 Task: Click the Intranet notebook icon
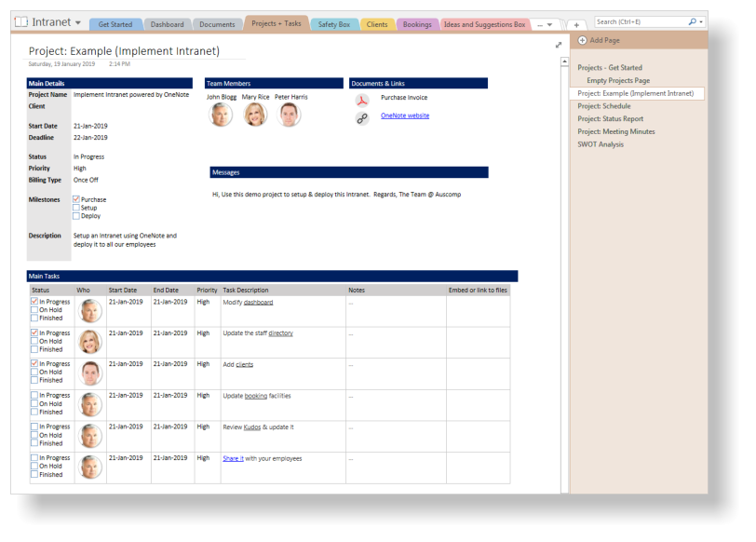[21, 22]
